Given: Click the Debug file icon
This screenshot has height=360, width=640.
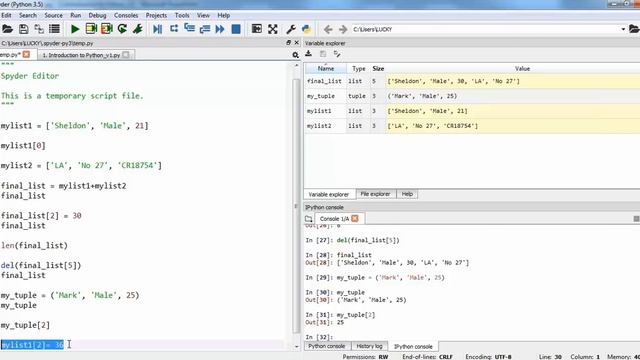Looking at the screenshot, I should click(x=158, y=29).
